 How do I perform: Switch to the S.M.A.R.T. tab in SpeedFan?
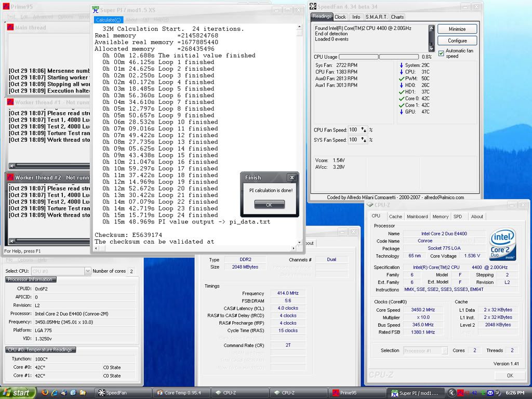pos(376,17)
